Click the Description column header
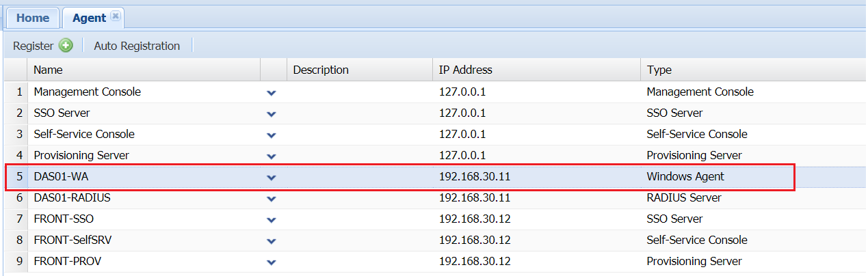868x276 pixels. click(x=321, y=70)
